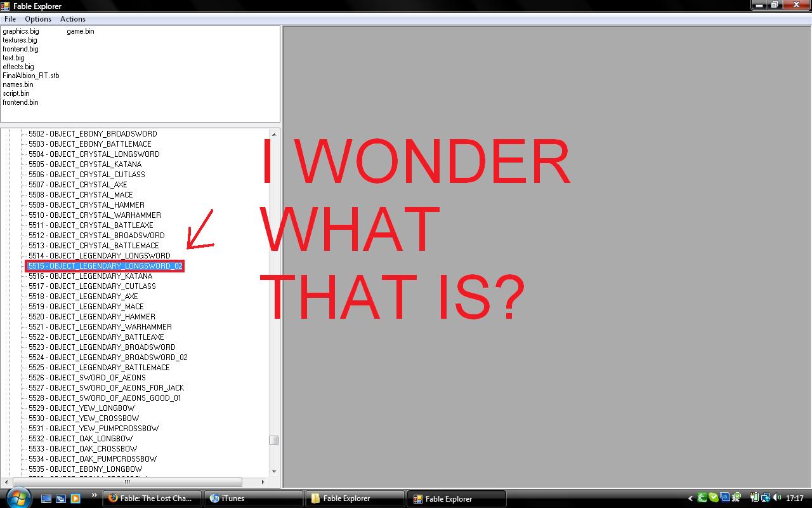The width and height of the screenshot is (812, 508).
Task: Click the horizontal scrollbar thumb in tree
Action: coord(127,482)
